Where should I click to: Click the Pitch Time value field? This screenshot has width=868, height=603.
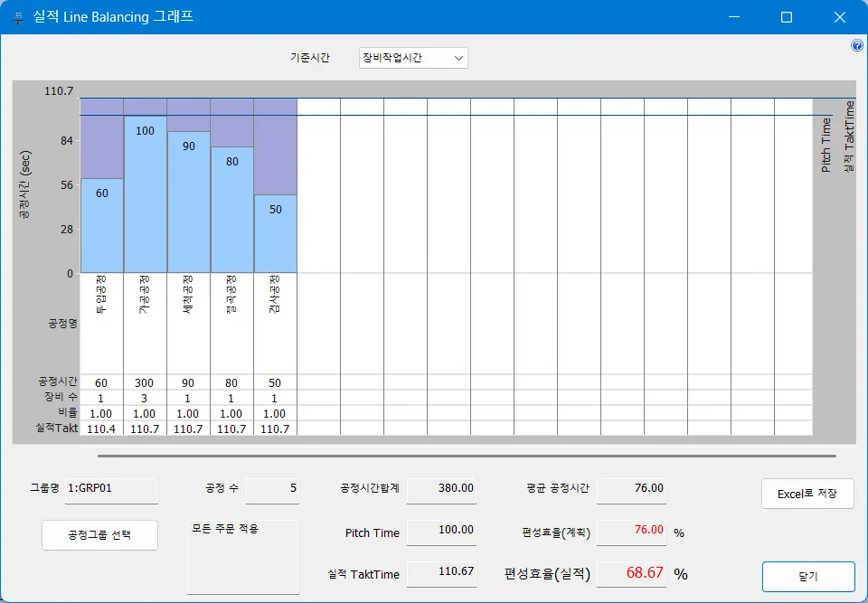tap(441, 532)
